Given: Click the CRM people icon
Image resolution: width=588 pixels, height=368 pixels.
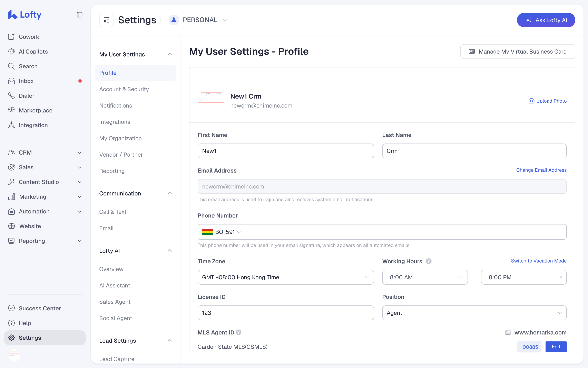Looking at the screenshot, I should coord(11,153).
